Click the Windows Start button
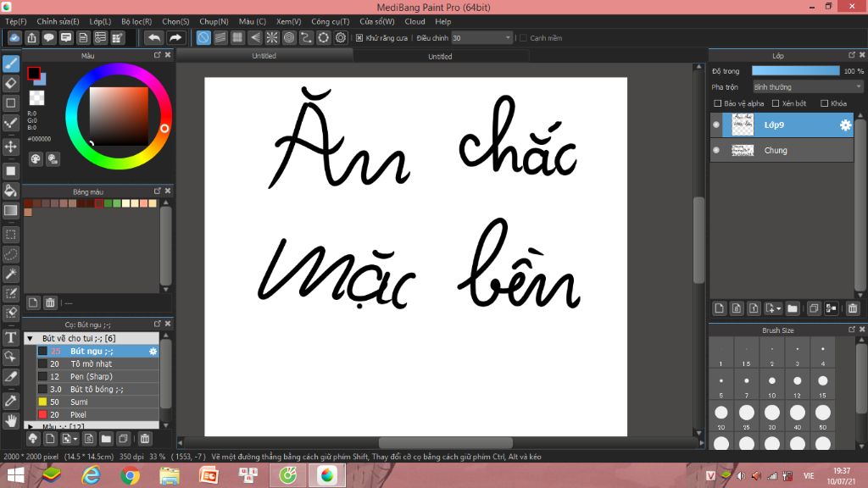Viewport: 868px width, 488px height. pos(15,475)
